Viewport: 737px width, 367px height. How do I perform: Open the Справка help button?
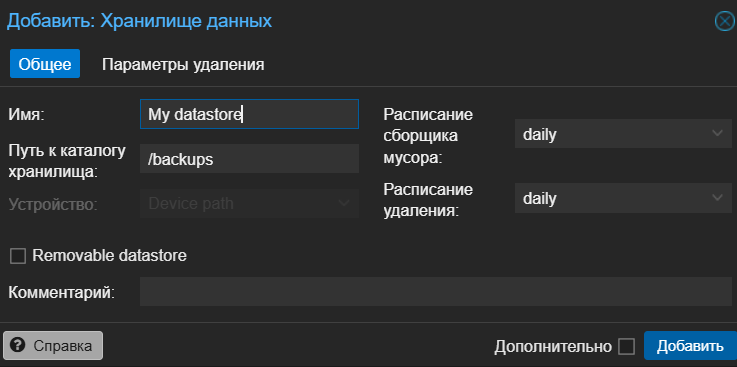(x=53, y=346)
